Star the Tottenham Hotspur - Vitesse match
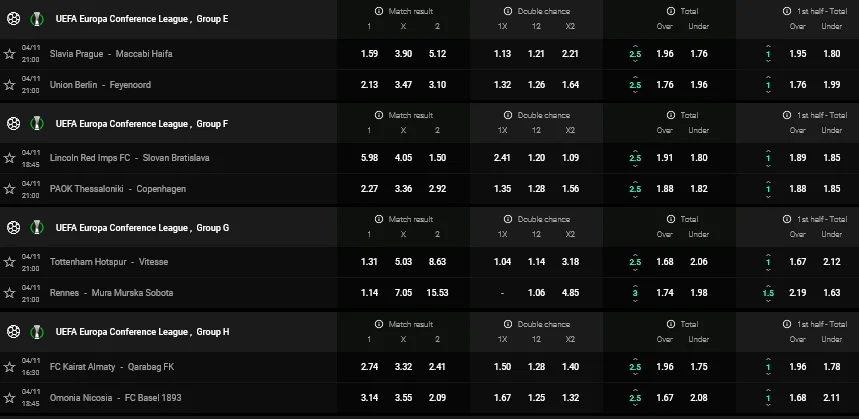Screen dimensions: 859x419 click(x=10, y=262)
